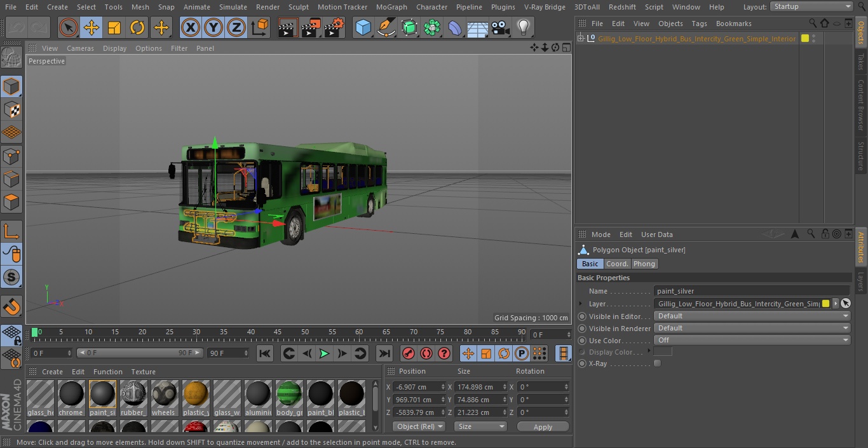Open the layer field arrow menu

pyautogui.click(x=836, y=304)
